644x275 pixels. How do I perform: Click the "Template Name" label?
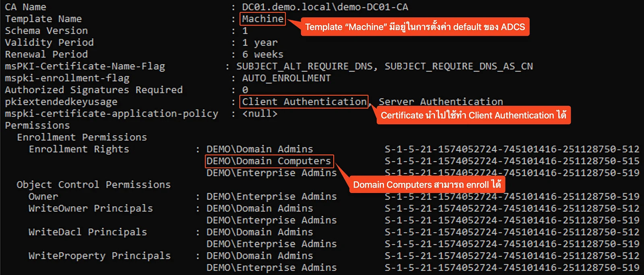click(x=43, y=19)
